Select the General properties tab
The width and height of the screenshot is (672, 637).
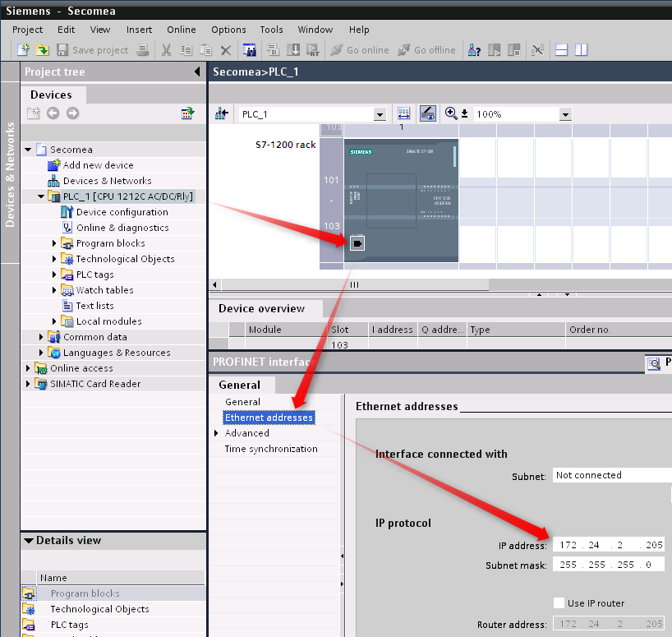(x=240, y=385)
